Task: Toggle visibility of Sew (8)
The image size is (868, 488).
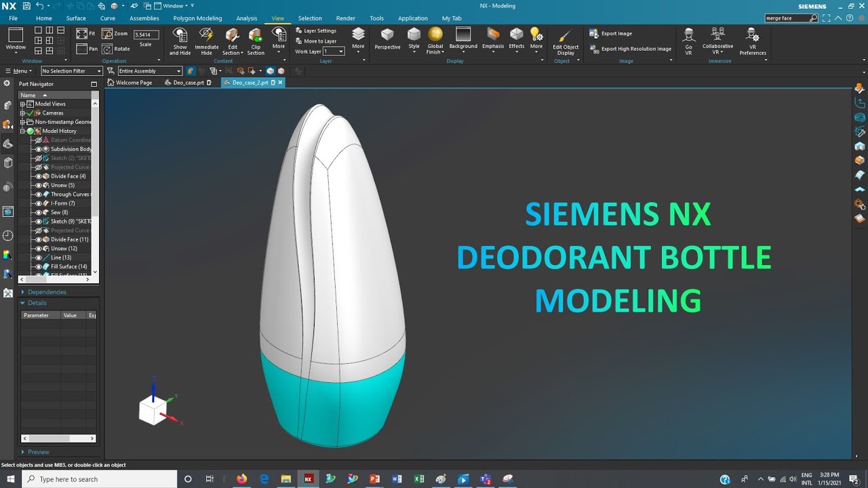Action: click(39, 212)
